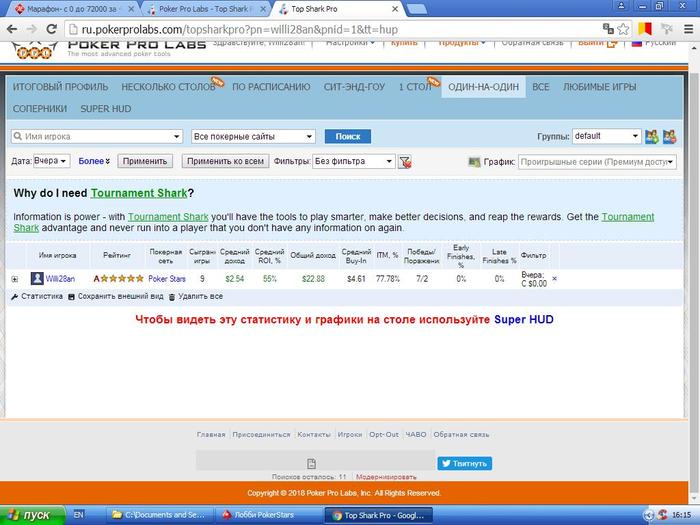Image resolution: width=700 pixels, height=525 pixels.
Task: Click the Поиск search button
Action: tap(348, 137)
